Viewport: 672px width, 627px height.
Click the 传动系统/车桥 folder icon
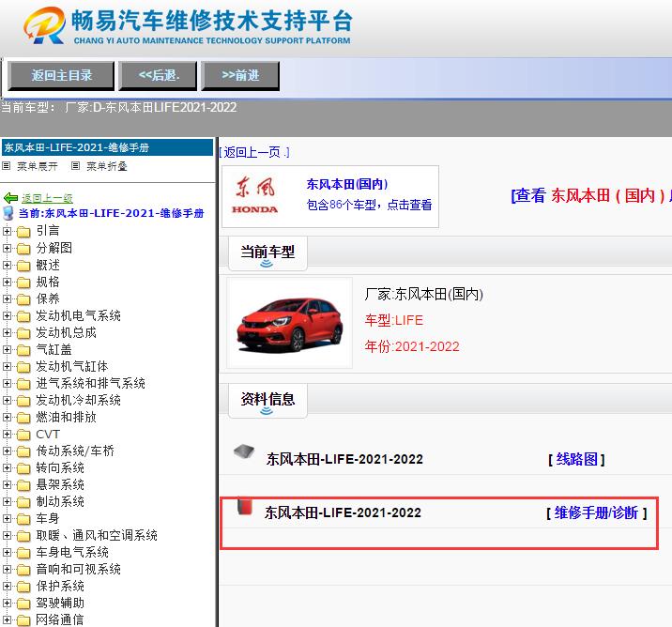coord(23,451)
